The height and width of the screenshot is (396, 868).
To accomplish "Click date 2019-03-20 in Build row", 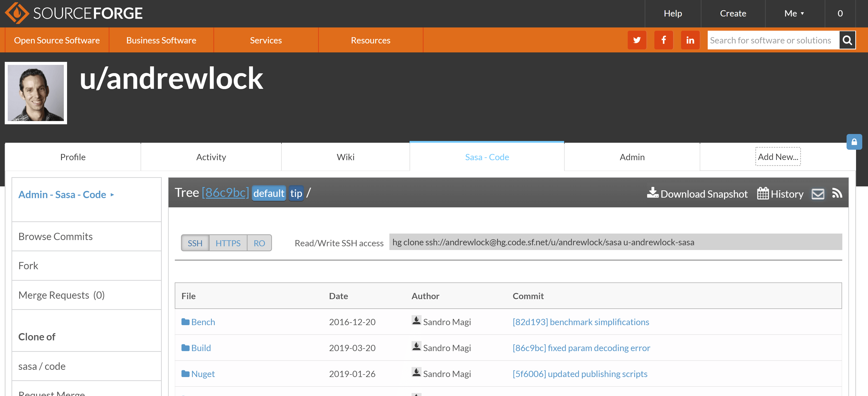I will coord(352,348).
